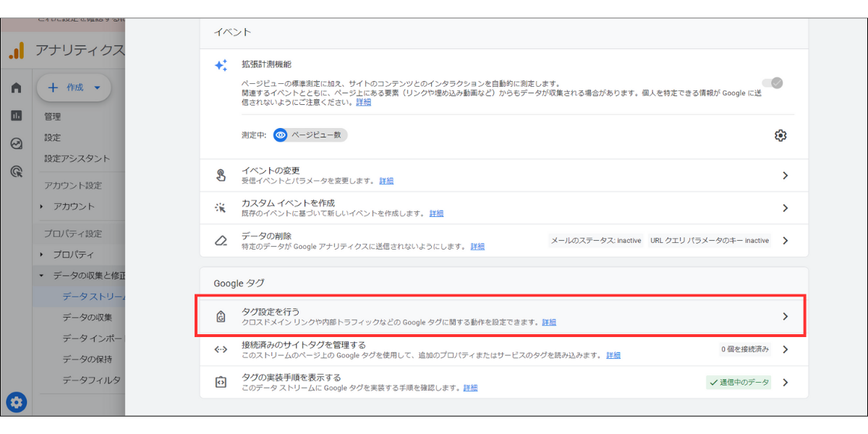
Task: Click メールのステータス: inactive badge
Action: point(595,240)
